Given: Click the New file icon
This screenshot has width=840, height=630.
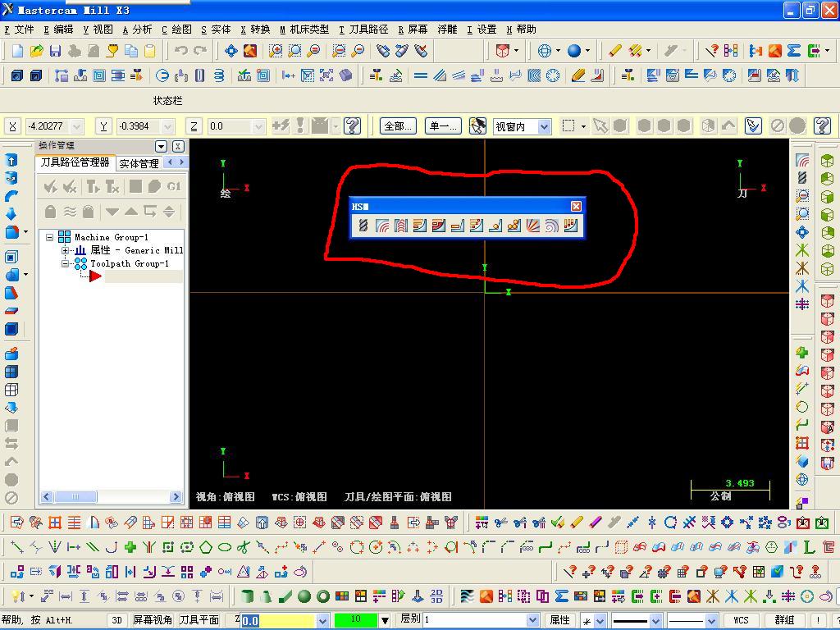Looking at the screenshot, I should 18,51.
